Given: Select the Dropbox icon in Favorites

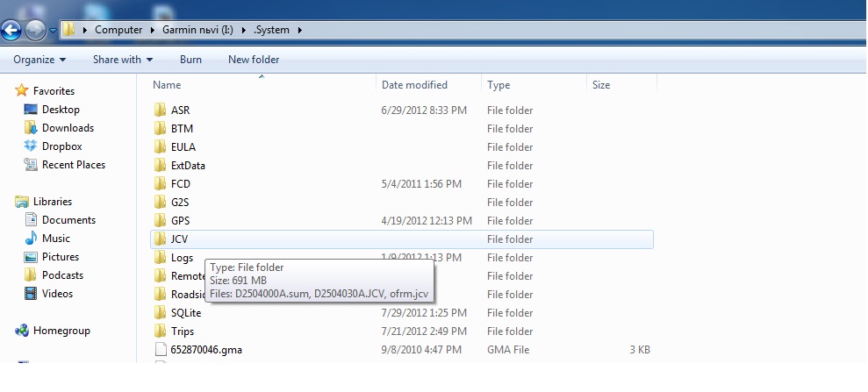Looking at the screenshot, I should [31, 146].
